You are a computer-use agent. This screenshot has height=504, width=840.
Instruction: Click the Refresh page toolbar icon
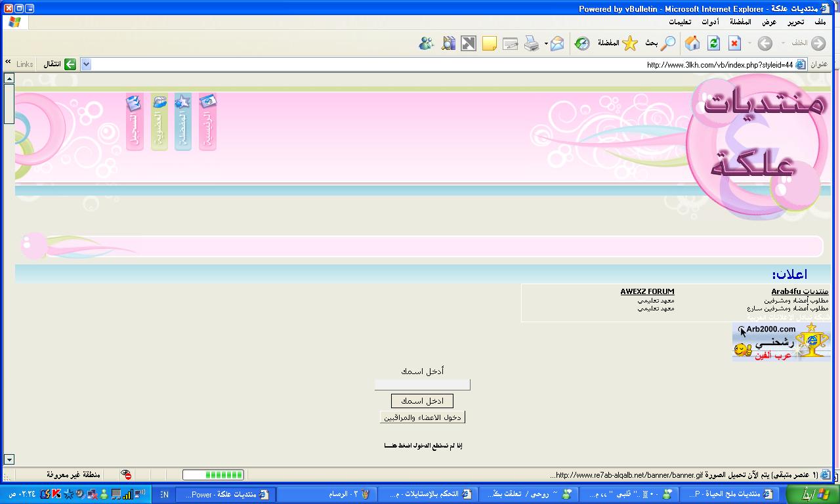pyautogui.click(x=713, y=44)
